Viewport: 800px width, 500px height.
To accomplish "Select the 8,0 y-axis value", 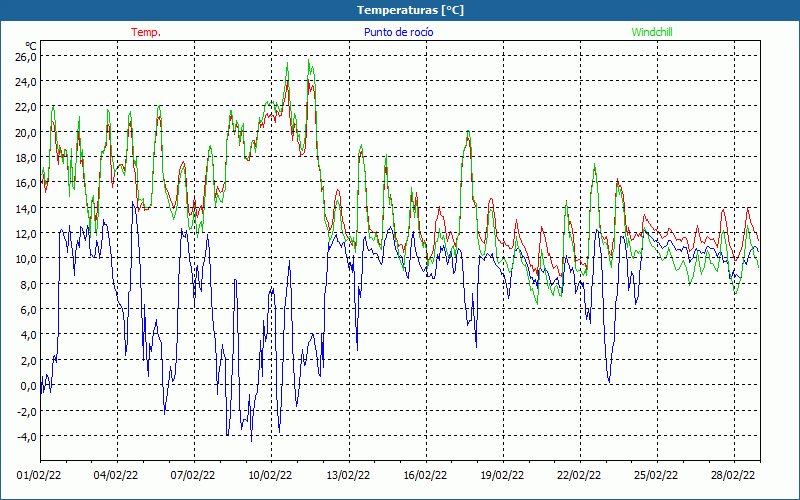I will (x=29, y=284).
